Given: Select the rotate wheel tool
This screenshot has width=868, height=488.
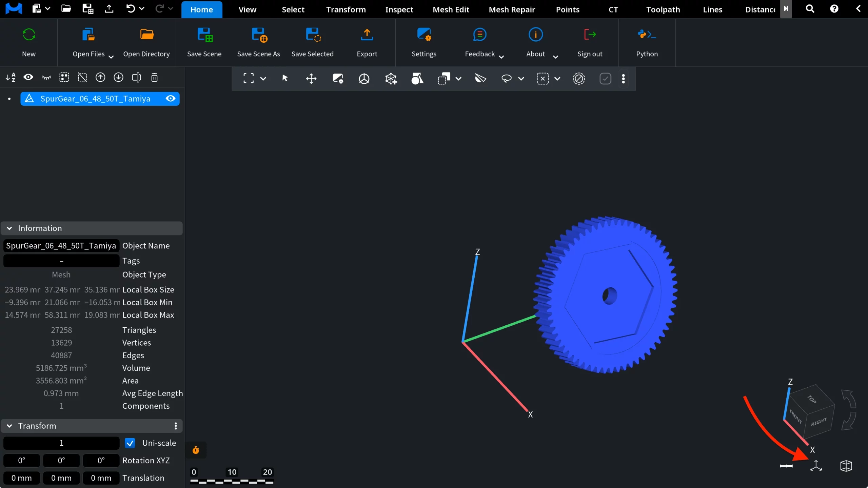Looking at the screenshot, I should coord(364,78).
